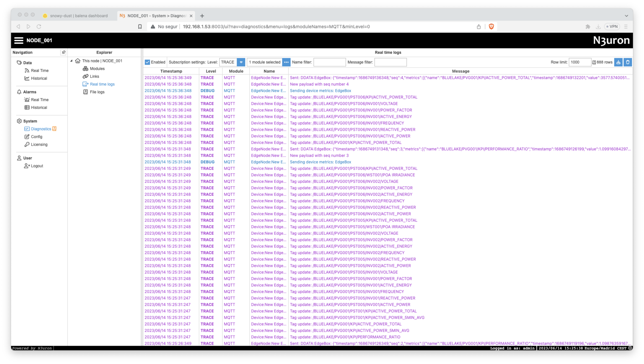Click the bookmark icon in browser toolbar
644x364 pixels.
click(x=140, y=27)
